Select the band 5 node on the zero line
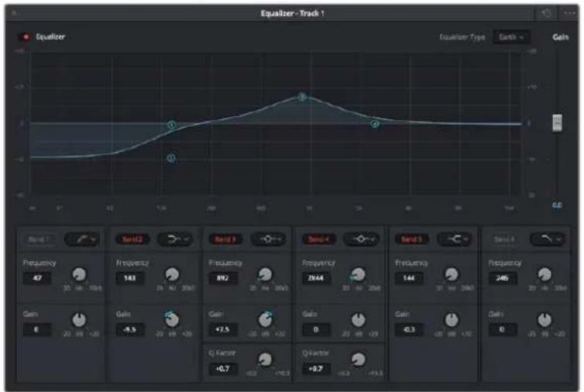 coord(171,125)
